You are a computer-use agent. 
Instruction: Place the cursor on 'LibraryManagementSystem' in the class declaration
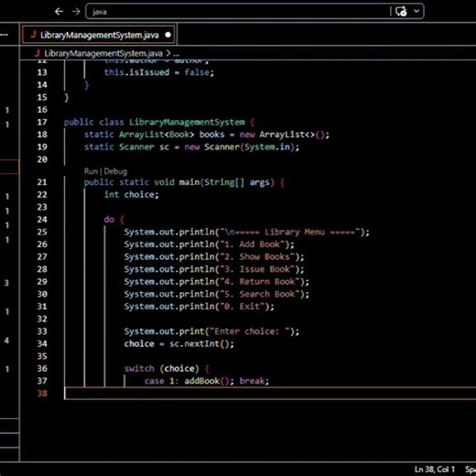(x=187, y=122)
